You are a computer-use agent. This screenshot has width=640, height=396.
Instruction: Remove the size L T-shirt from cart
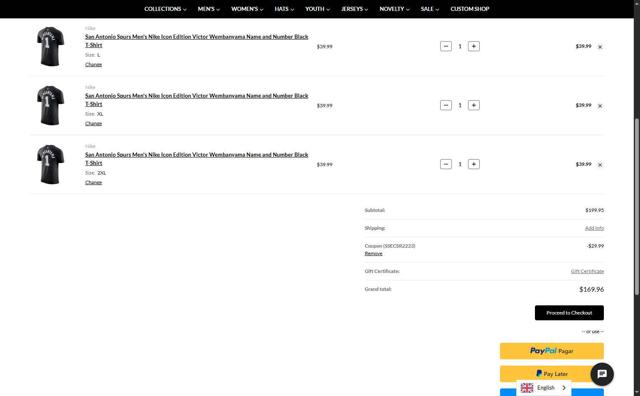pos(600,47)
